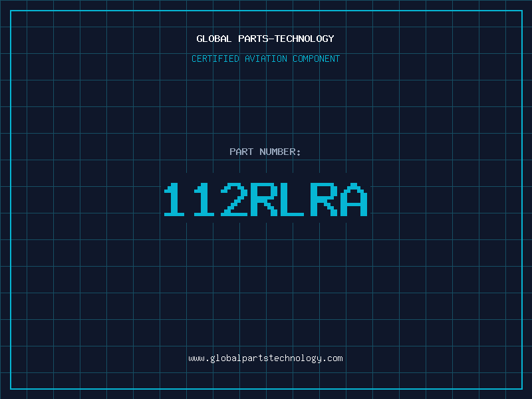Click the first digit 1 of part number
Image resolution: width=532 pixels, height=399 pixels.
click(176, 199)
